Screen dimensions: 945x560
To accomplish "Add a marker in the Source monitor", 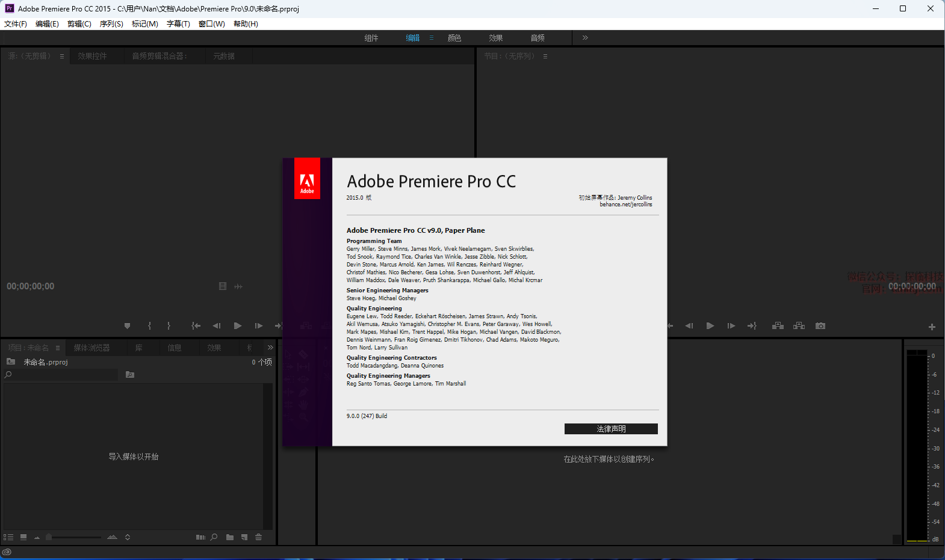I will [127, 326].
